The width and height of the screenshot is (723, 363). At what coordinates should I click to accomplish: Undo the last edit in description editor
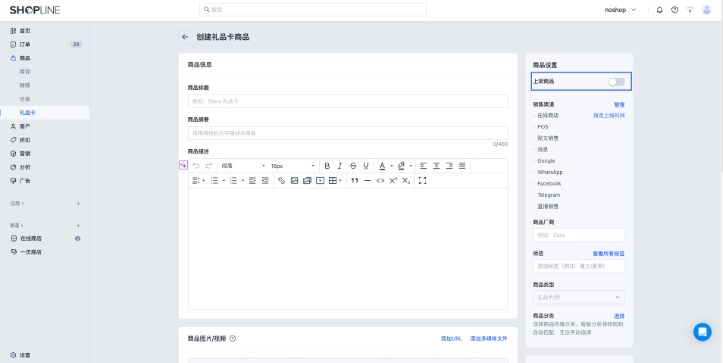tap(196, 166)
